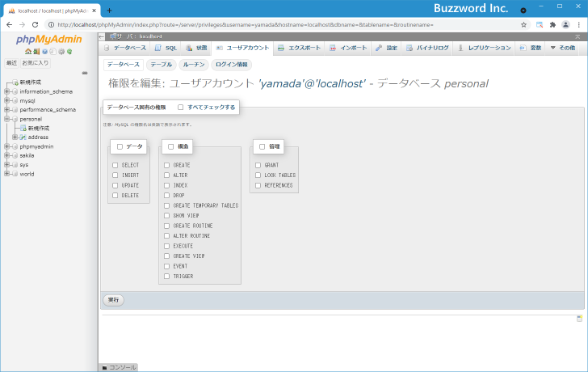Expand the information_schema tree node
This screenshot has width=588, height=372.
point(6,91)
